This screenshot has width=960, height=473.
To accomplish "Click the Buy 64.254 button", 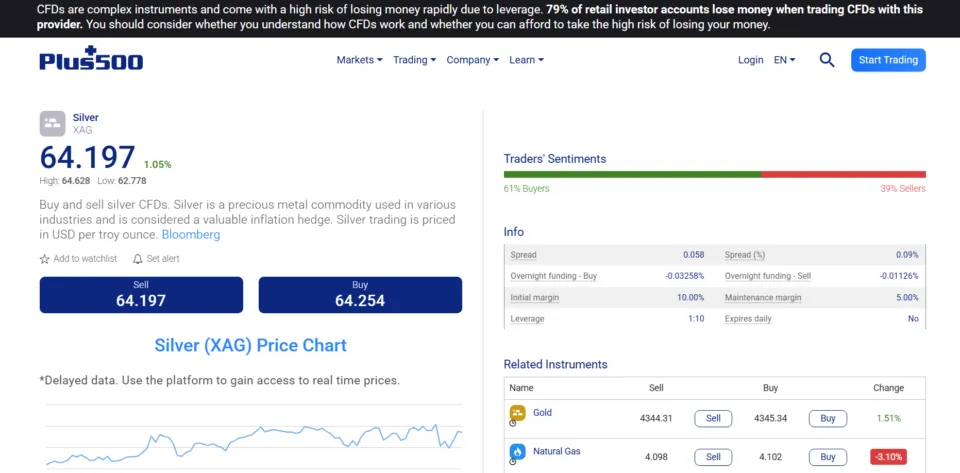I will point(360,295).
